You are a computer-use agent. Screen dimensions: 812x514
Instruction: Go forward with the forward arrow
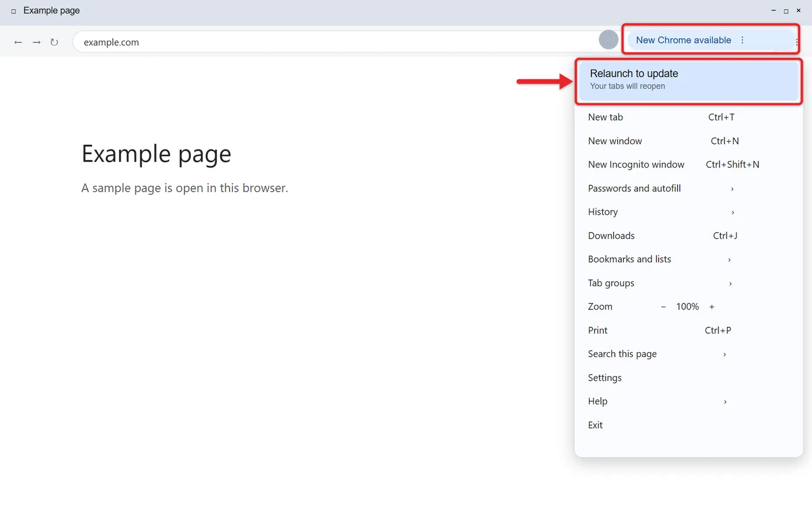(37, 42)
